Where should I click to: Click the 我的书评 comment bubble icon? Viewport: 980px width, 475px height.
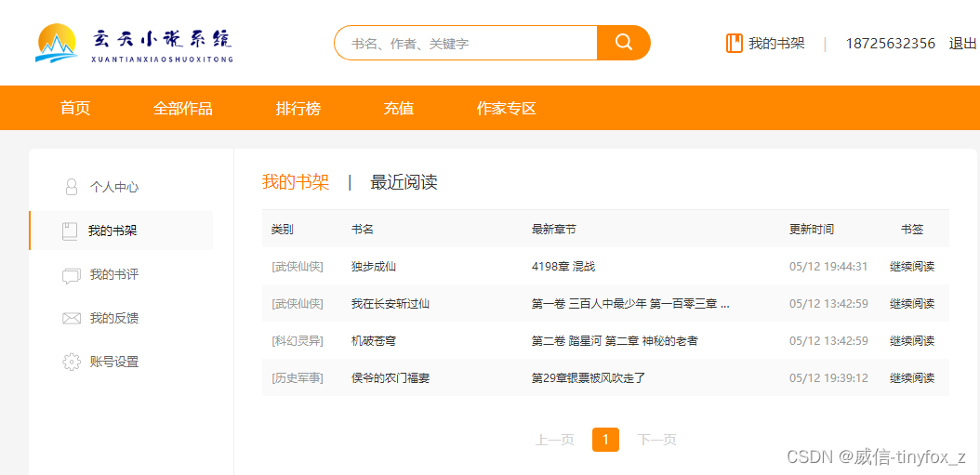[72, 275]
